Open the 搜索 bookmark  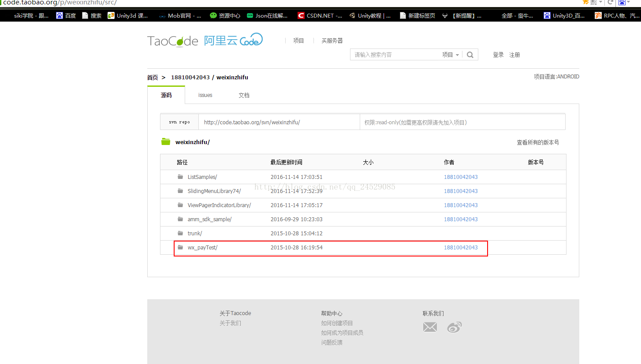[x=92, y=15]
